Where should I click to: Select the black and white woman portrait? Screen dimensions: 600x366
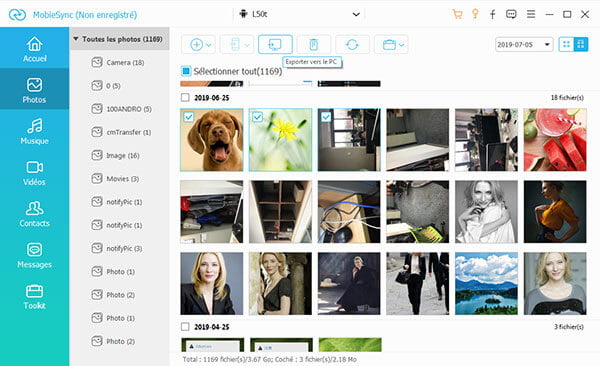point(486,212)
